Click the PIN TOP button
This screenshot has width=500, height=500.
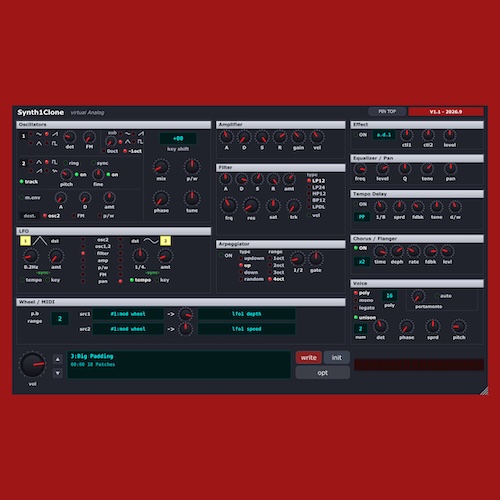point(387,111)
